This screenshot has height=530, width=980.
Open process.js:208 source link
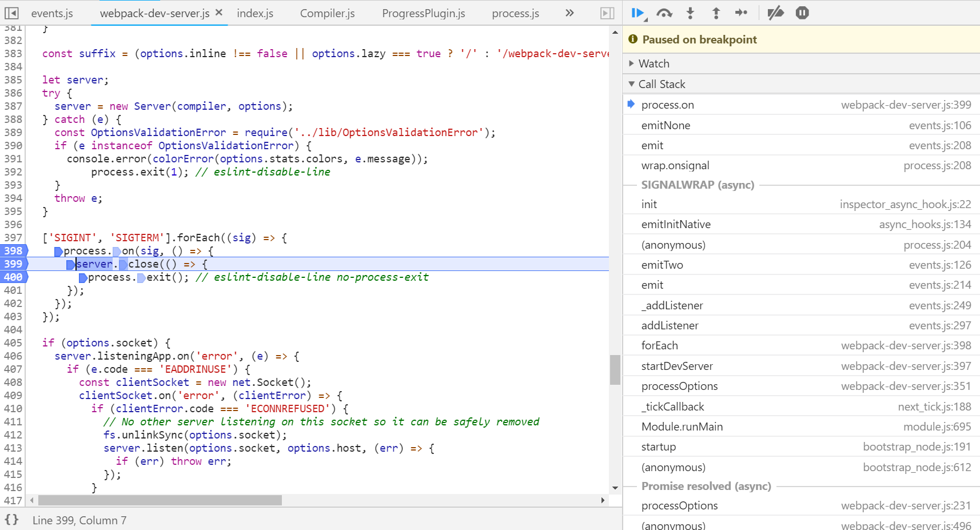(937, 165)
